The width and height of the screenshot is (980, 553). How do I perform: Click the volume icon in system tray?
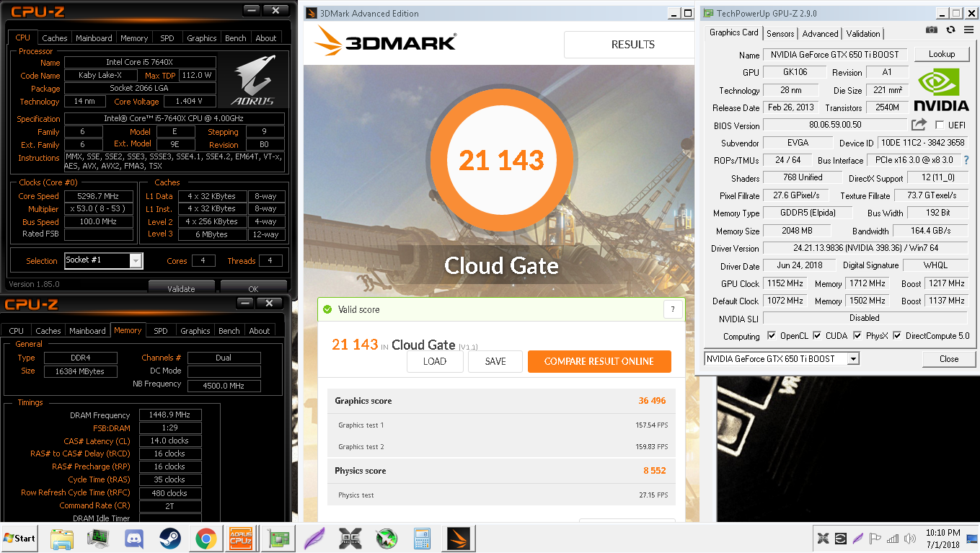coord(909,539)
